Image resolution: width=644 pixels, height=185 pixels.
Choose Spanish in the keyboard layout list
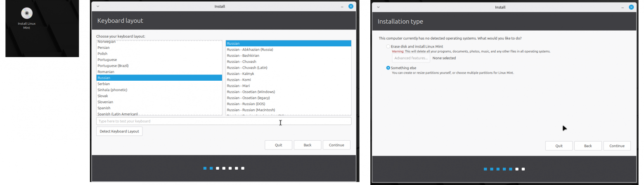(159, 108)
